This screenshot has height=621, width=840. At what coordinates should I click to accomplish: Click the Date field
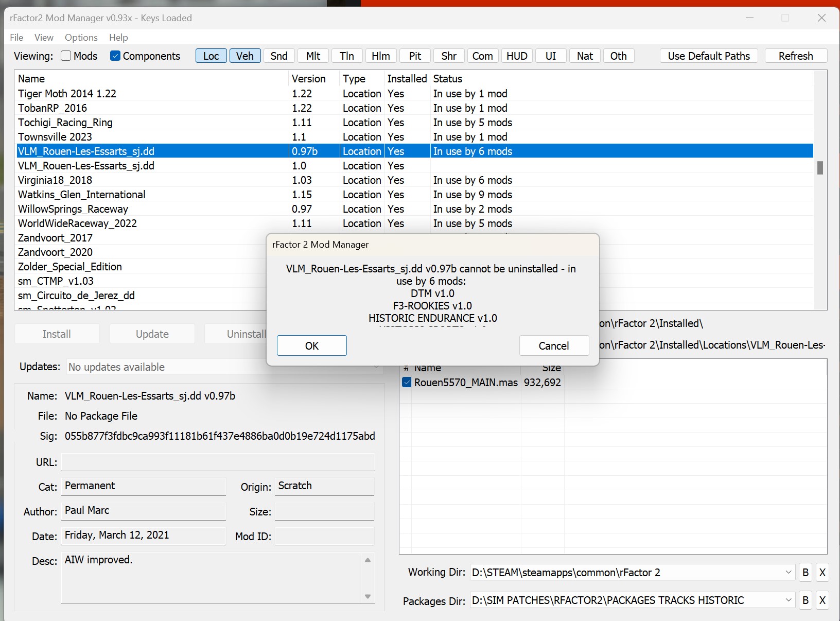click(x=144, y=536)
